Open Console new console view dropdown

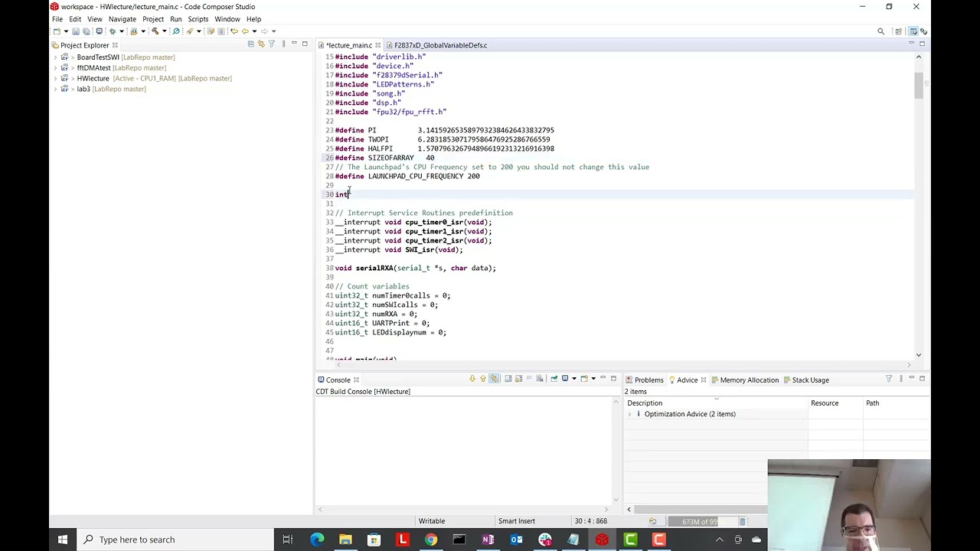(x=593, y=379)
